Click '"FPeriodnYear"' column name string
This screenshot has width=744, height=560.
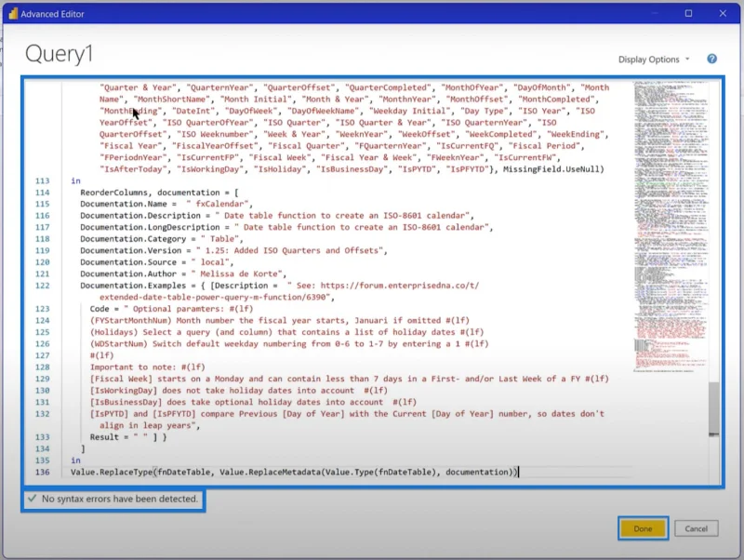(x=133, y=157)
